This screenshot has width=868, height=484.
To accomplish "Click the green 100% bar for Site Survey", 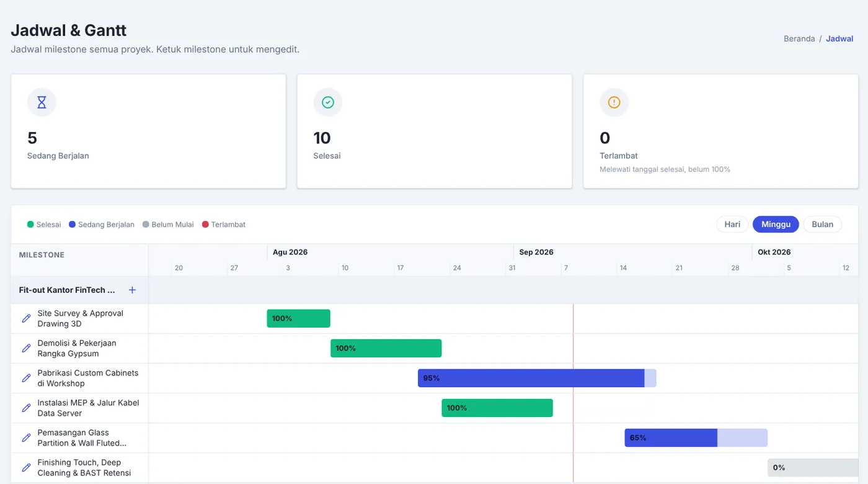I will [x=298, y=318].
